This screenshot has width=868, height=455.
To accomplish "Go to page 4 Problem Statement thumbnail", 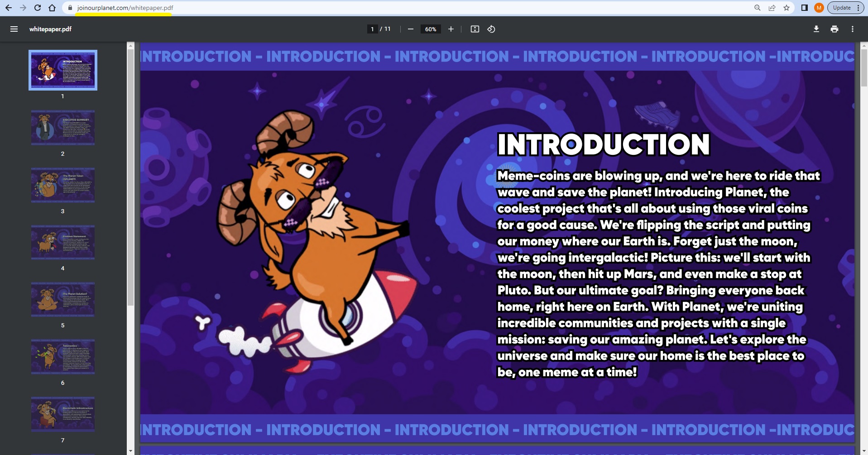I will 63,242.
